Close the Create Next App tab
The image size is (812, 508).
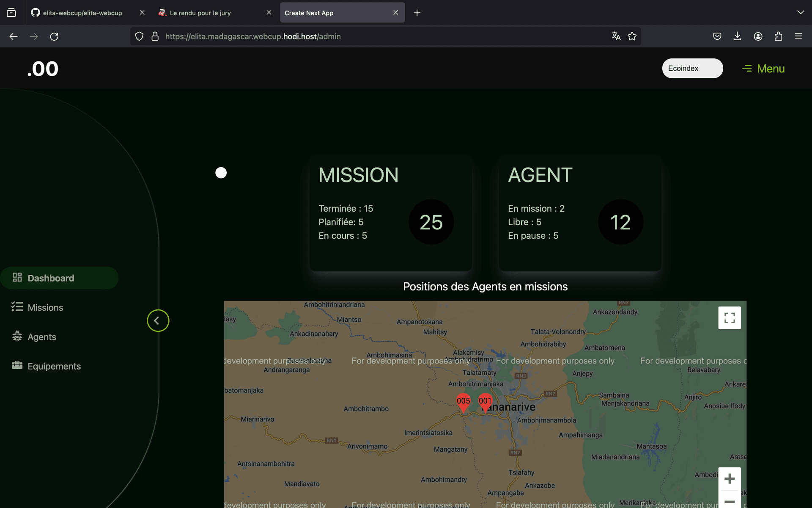pos(396,13)
